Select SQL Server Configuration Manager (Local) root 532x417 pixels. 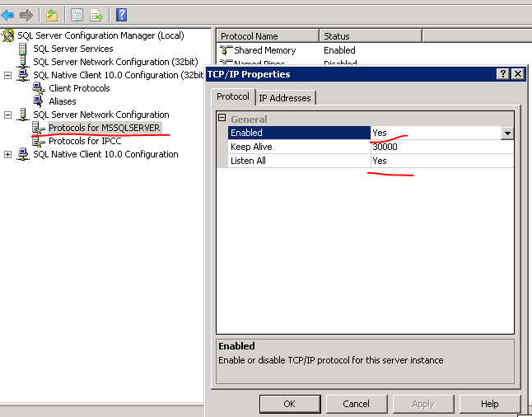100,35
